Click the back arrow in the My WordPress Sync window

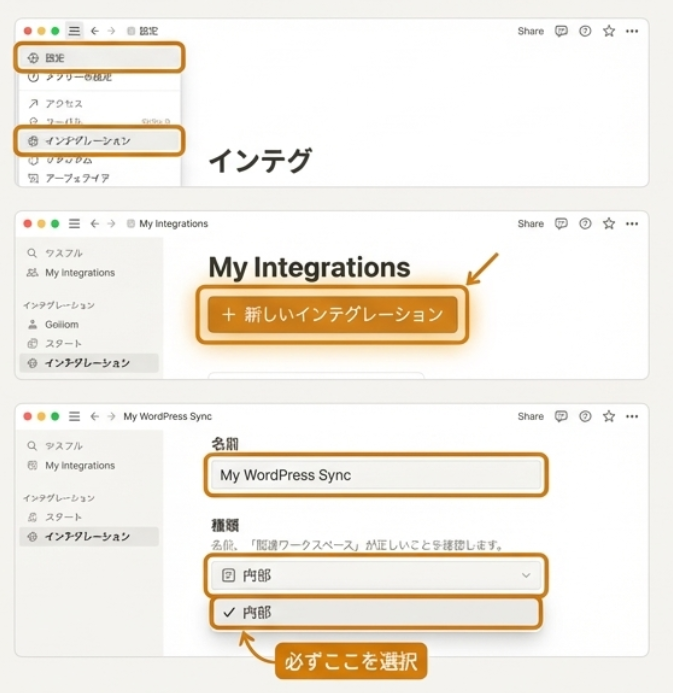(x=94, y=416)
